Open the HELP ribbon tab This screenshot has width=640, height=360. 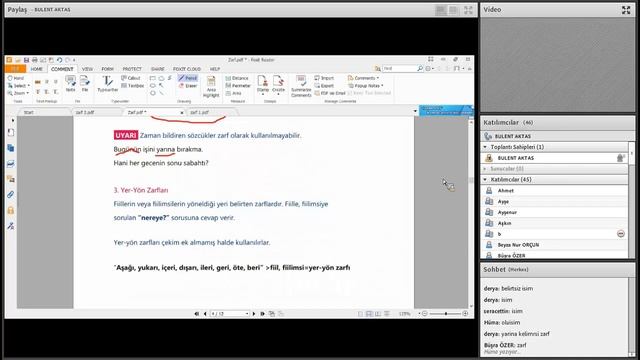tap(215, 69)
